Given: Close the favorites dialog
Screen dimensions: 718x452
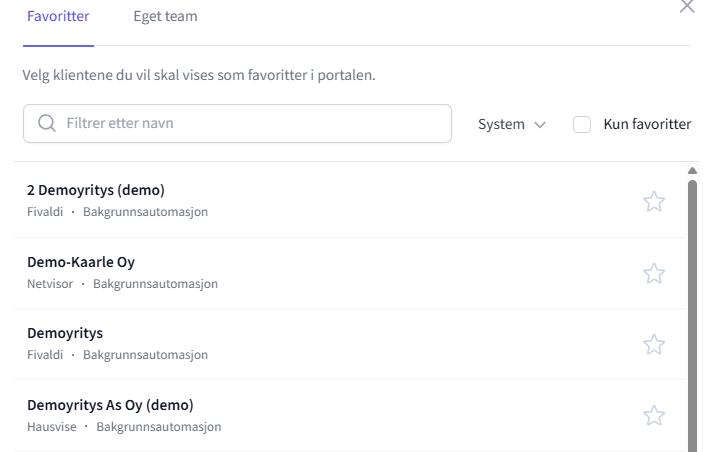Looking at the screenshot, I should click(687, 7).
